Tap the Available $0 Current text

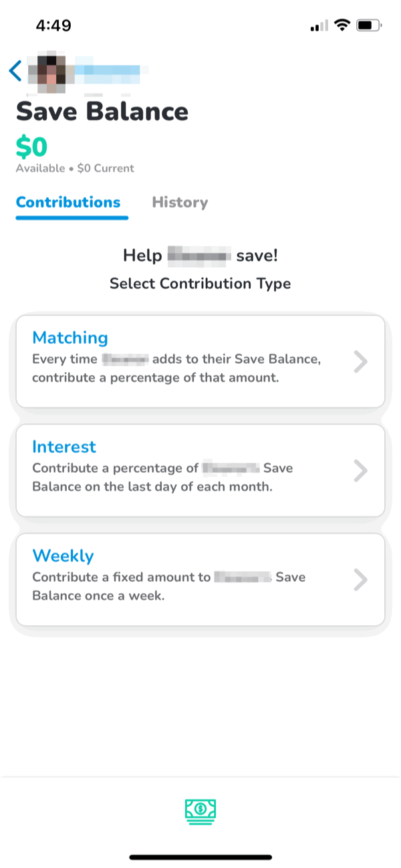click(x=75, y=169)
